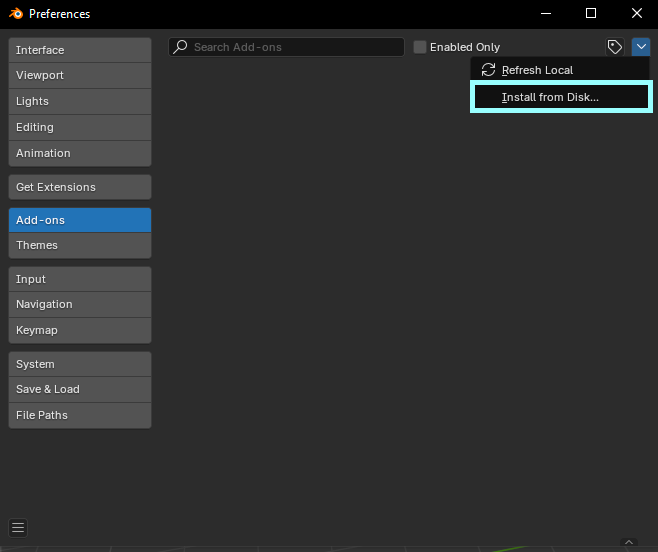Open Get Extensions section
Screen dimensions: 658x552
(80, 187)
